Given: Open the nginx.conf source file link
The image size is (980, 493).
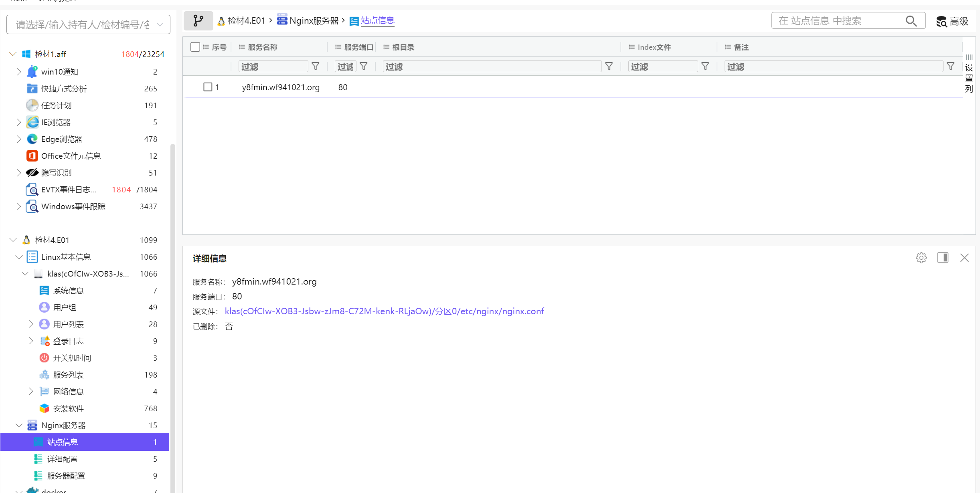Looking at the screenshot, I should (384, 311).
